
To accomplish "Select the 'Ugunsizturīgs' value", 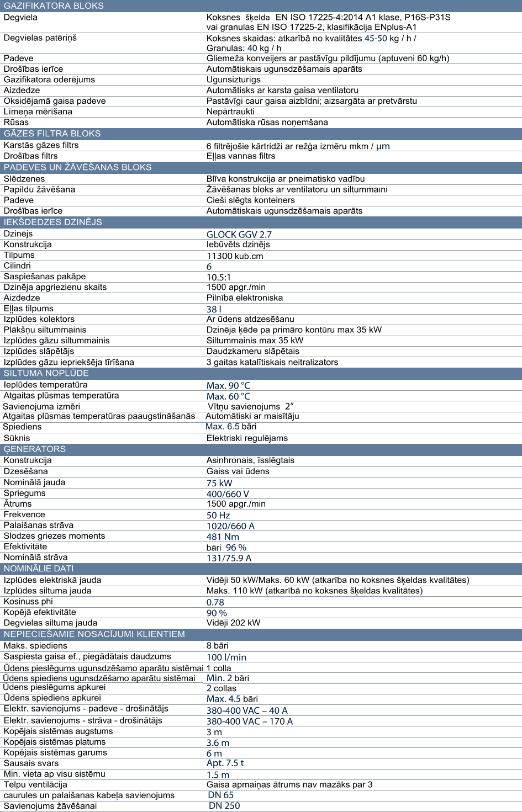I will coord(234,79).
